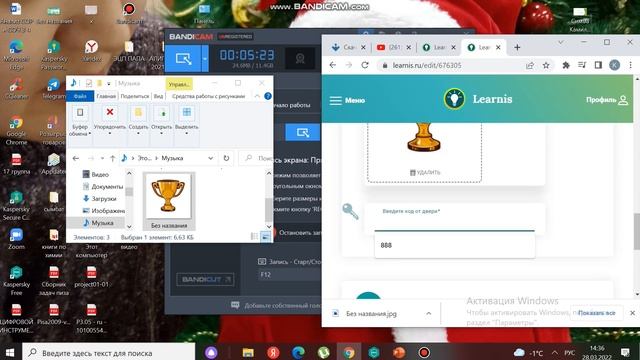The image size is (640, 360).
Task: Click Создать ribbon button
Action: tap(138, 120)
